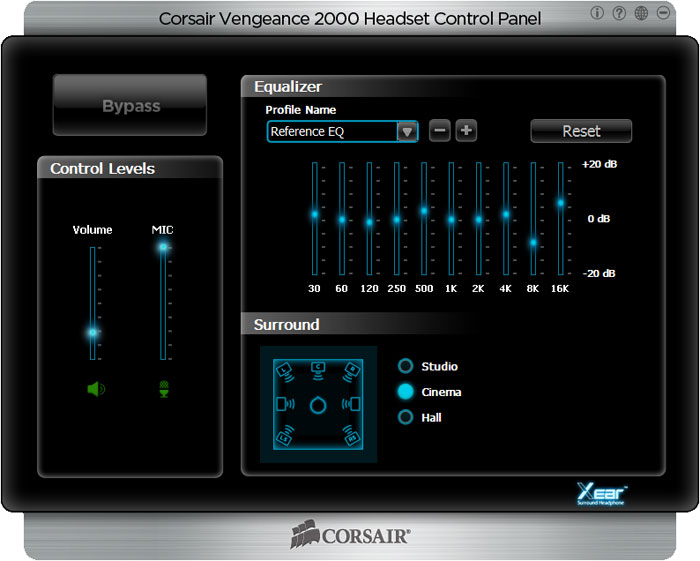Select the front right speaker icon
700x561 pixels.
351,372
